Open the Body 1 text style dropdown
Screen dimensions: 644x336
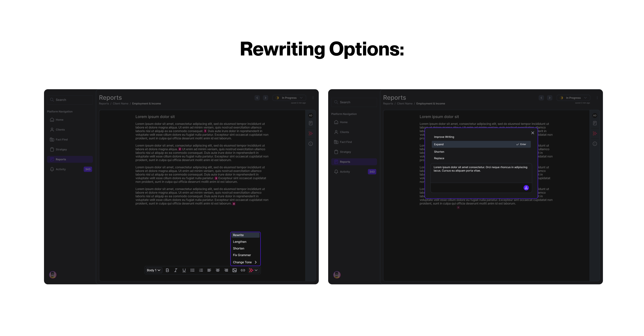153,270
